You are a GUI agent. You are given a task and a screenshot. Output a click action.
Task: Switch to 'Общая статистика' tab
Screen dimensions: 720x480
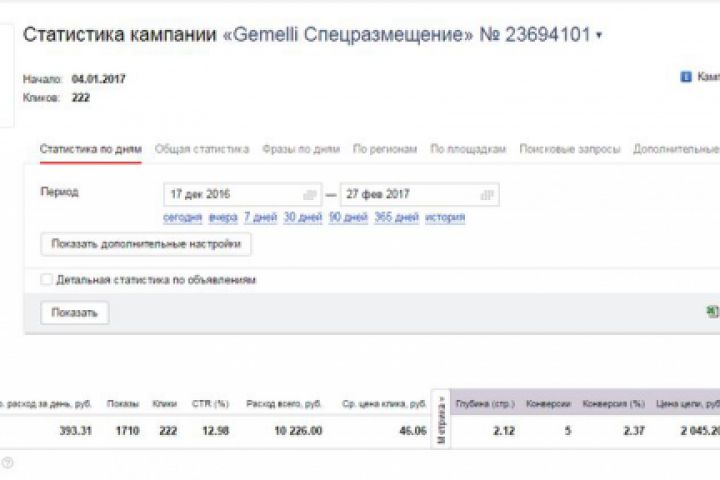click(x=202, y=149)
